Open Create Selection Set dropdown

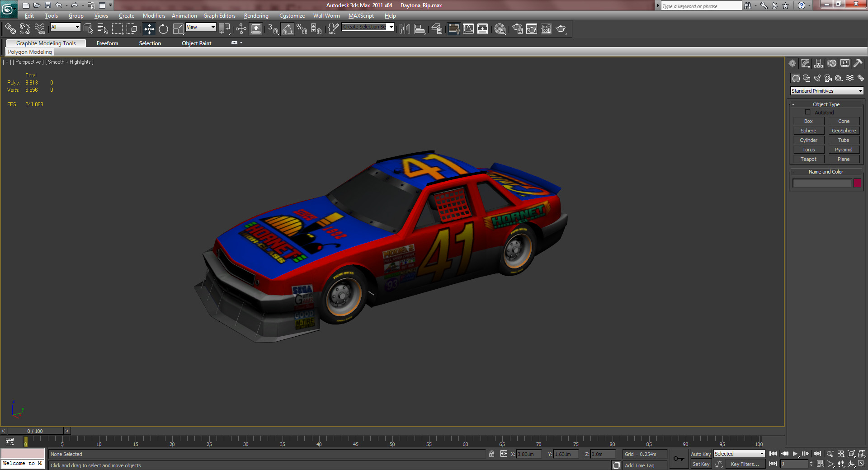pos(368,27)
